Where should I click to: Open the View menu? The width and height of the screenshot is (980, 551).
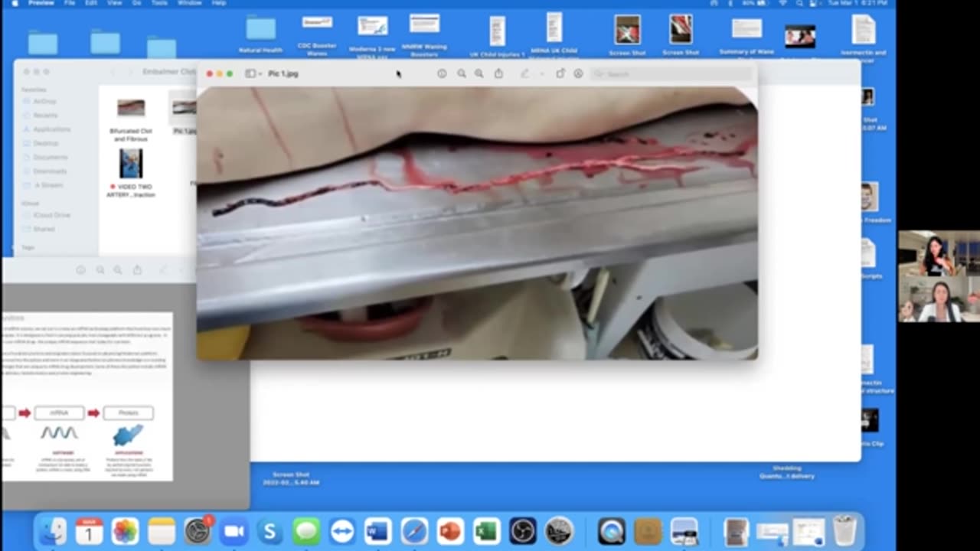[x=113, y=3]
